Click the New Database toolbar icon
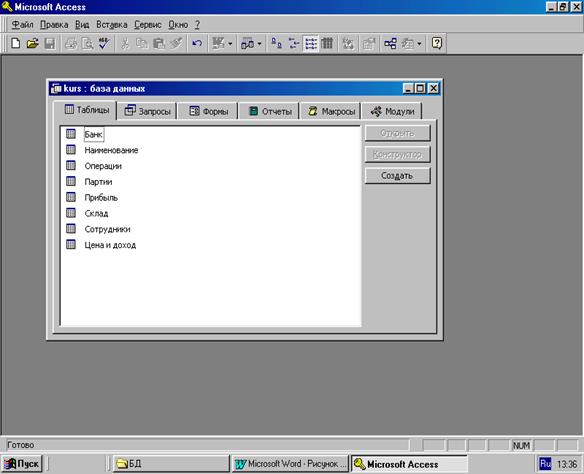The width and height of the screenshot is (584, 474). [x=16, y=44]
